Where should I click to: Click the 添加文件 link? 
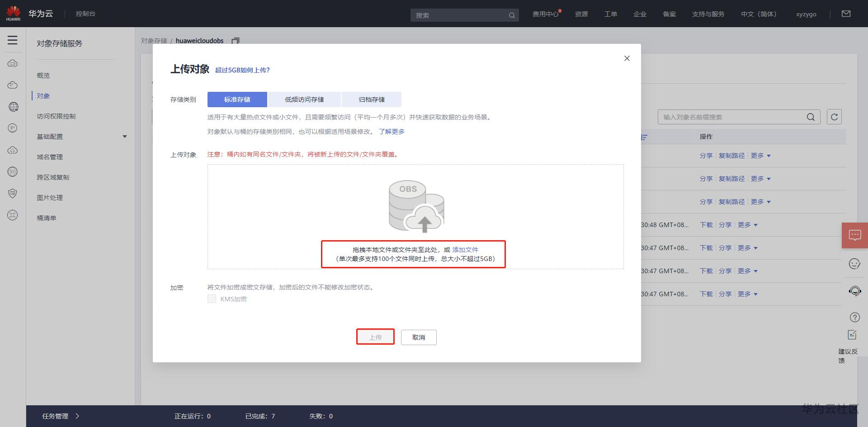point(465,250)
